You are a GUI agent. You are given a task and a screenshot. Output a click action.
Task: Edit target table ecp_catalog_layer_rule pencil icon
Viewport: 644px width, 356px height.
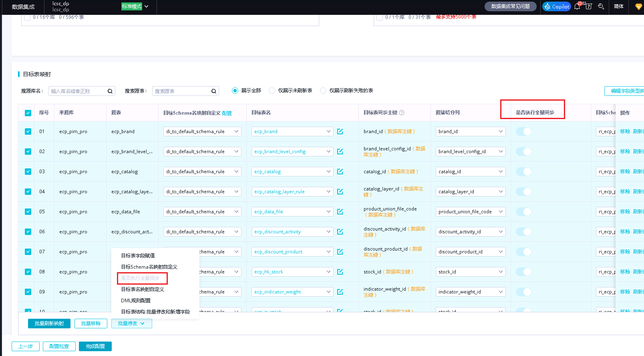340,192
